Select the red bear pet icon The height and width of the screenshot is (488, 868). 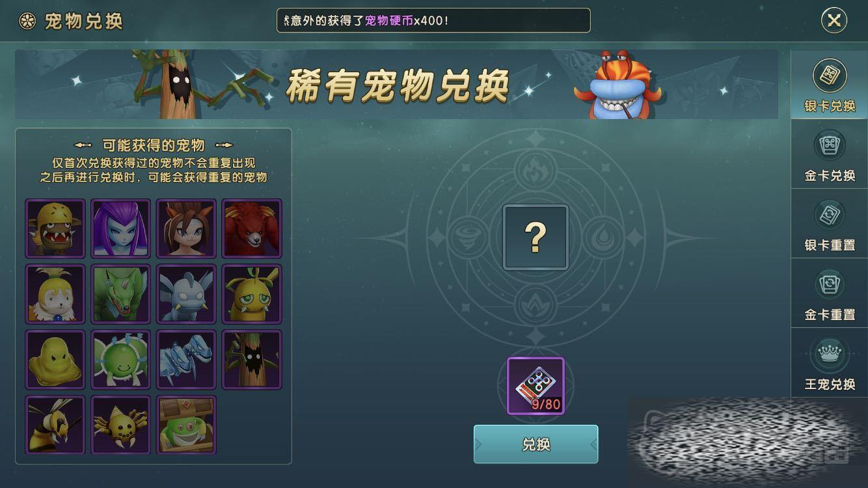coord(252,228)
